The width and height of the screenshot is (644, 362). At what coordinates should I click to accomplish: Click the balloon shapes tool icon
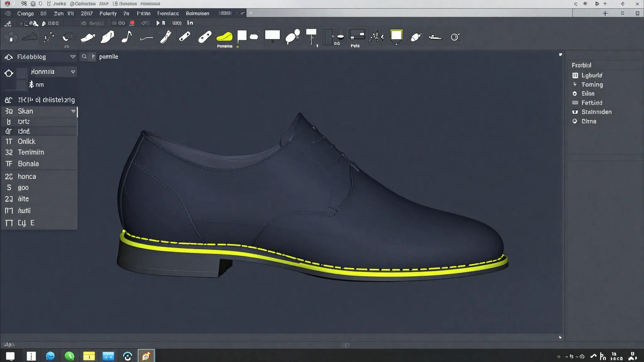tap(292, 37)
